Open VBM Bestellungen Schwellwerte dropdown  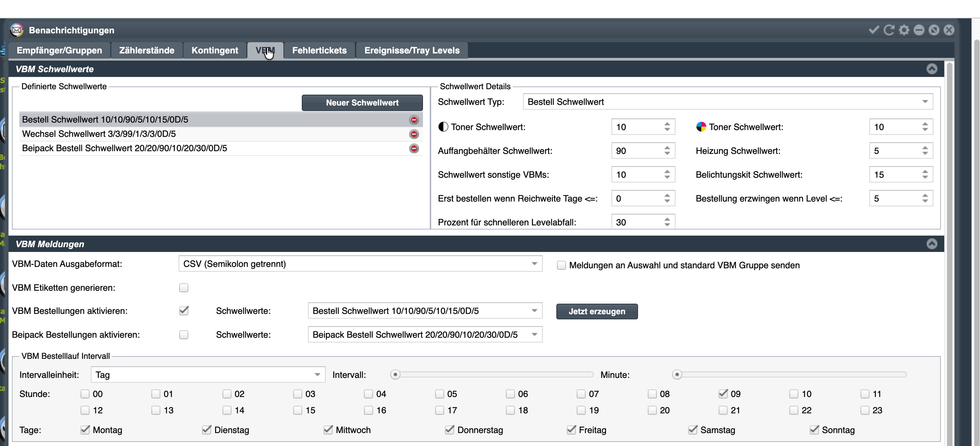click(425, 311)
